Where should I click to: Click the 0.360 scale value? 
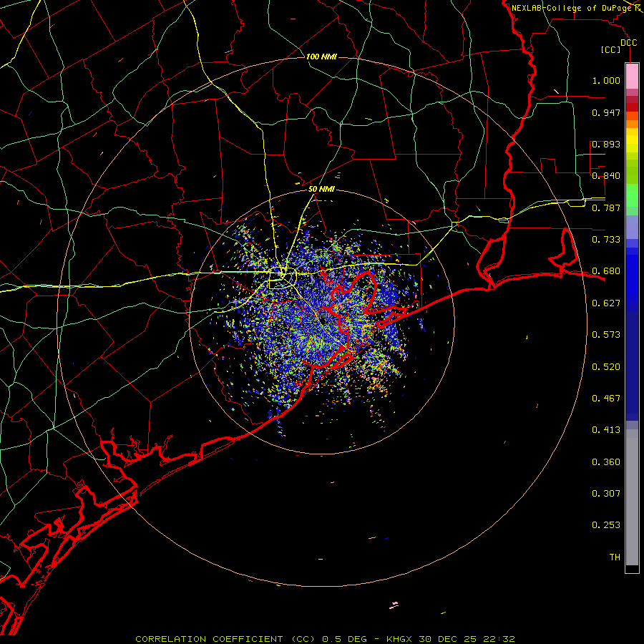coord(606,462)
